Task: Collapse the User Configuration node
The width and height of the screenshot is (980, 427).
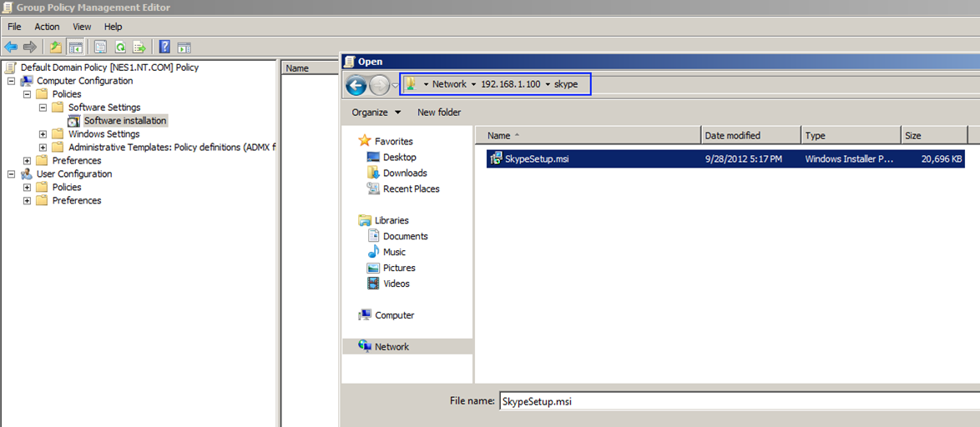Action: 11,173
